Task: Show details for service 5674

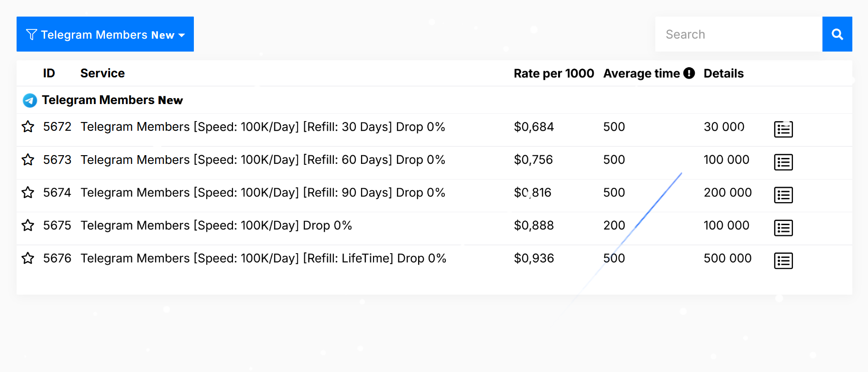Action: click(783, 195)
